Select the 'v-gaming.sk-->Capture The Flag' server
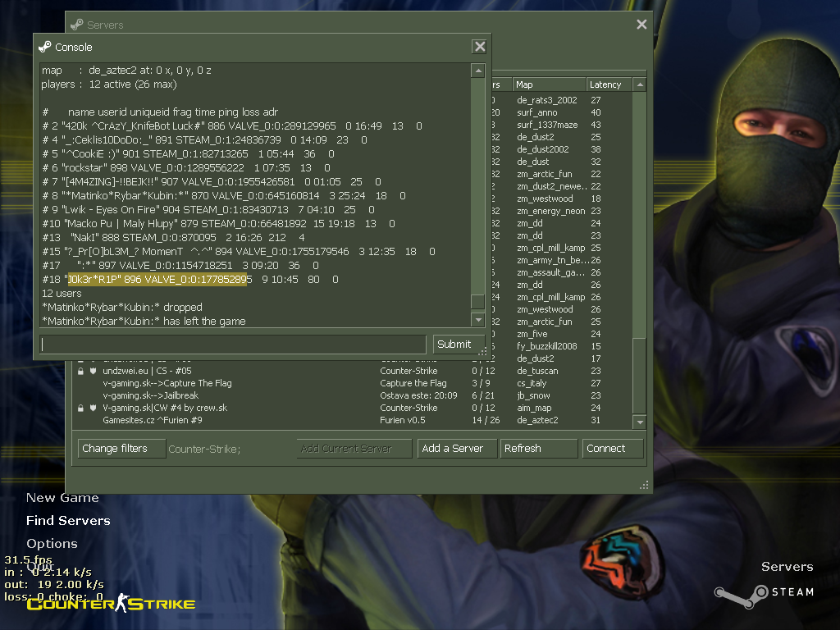840x630 pixels. pyautogui.click(x=167, y=383)
